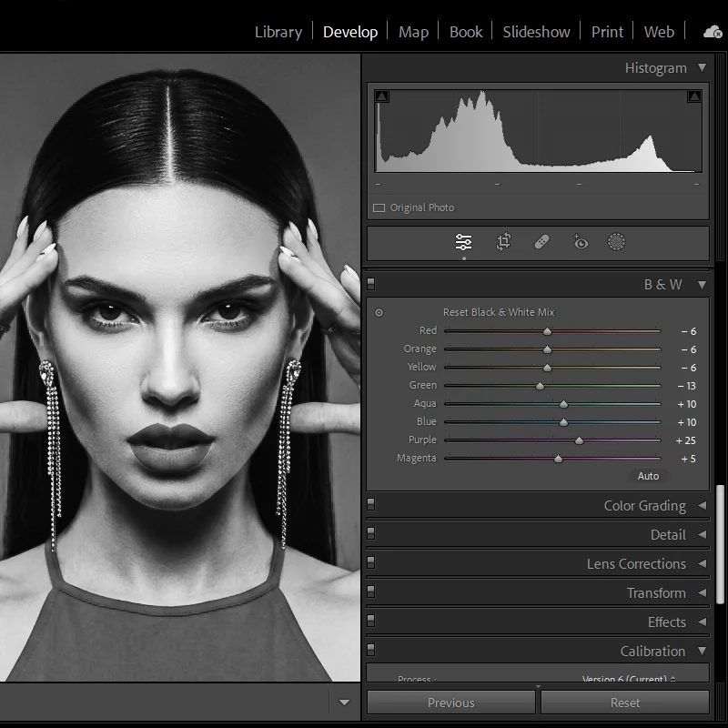Click Reset Black & White Mix
The width and height of the screenshot is (728, 728).
click(499, 312)
